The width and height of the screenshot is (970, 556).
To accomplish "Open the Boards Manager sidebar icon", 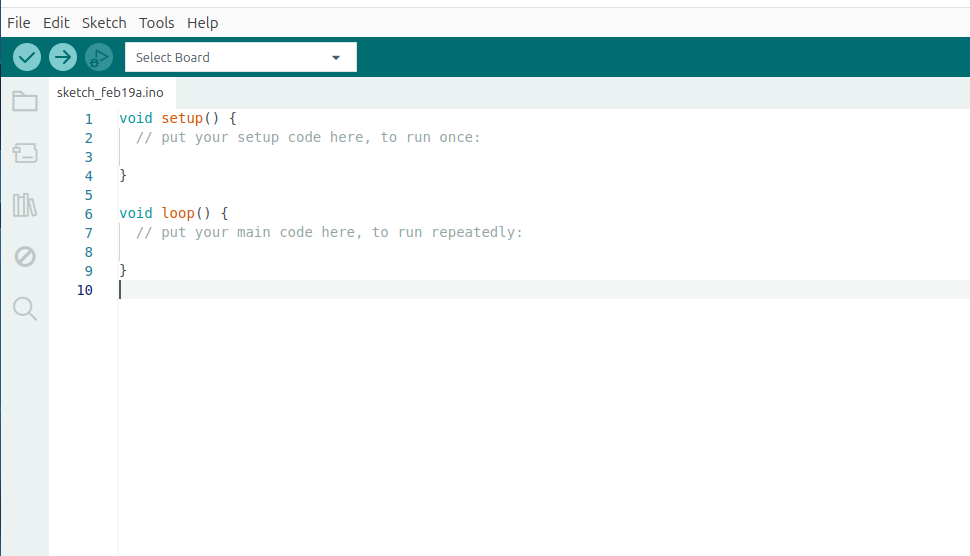I will point(25,153).
